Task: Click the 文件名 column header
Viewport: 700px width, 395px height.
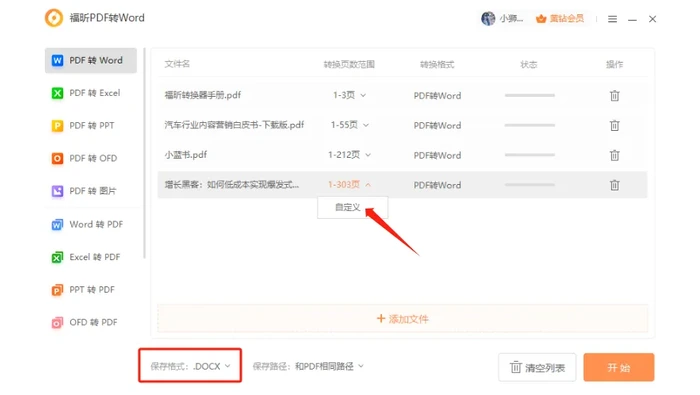Action: (x=177, y=64)
